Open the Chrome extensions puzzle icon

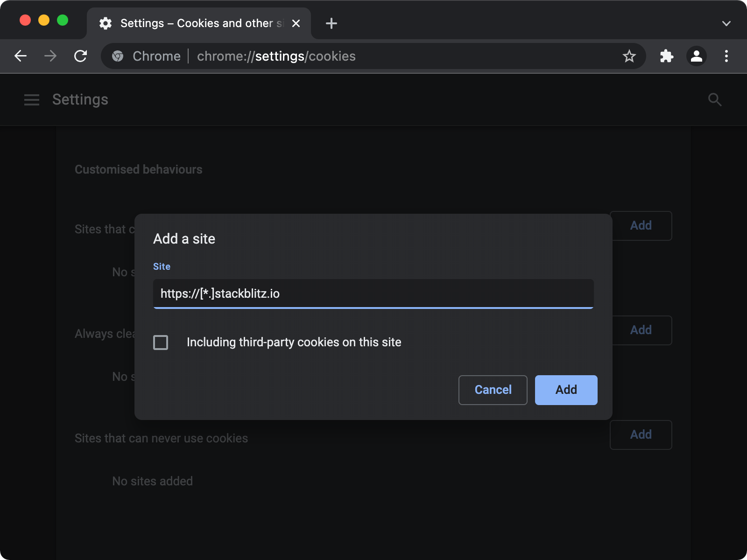click(667, 56)
